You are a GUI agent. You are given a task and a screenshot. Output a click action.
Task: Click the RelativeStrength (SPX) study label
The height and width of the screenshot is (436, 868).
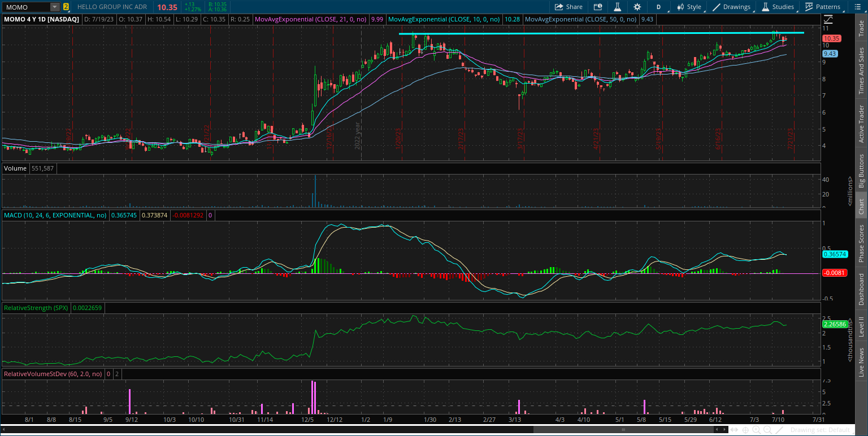tap(37, 308)
